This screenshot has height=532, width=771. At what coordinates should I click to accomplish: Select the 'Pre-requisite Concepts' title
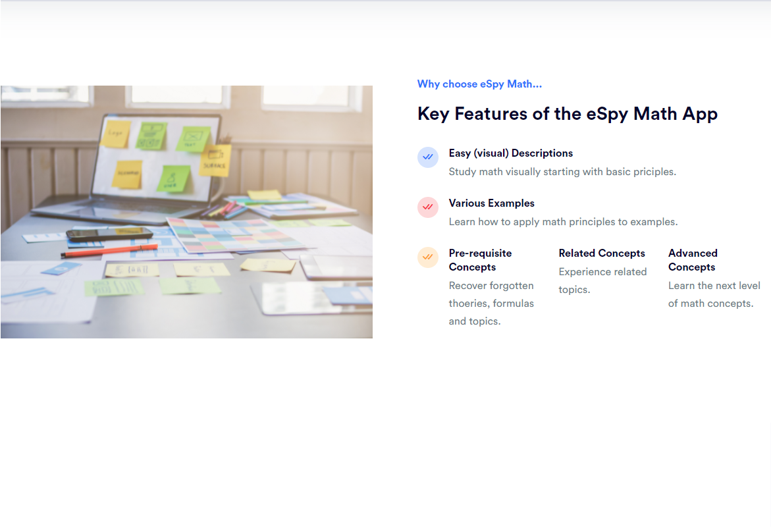coord(480,260)
